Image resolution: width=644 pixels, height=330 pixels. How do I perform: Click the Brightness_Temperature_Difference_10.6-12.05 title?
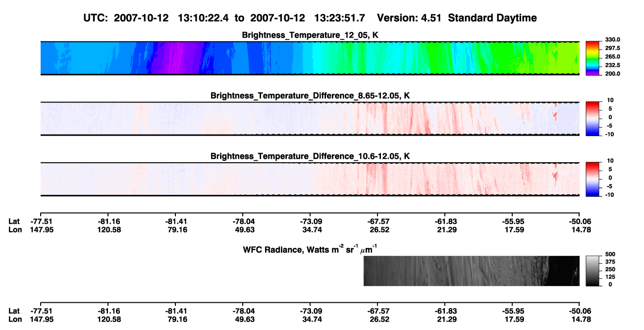(x=310, y=156)
